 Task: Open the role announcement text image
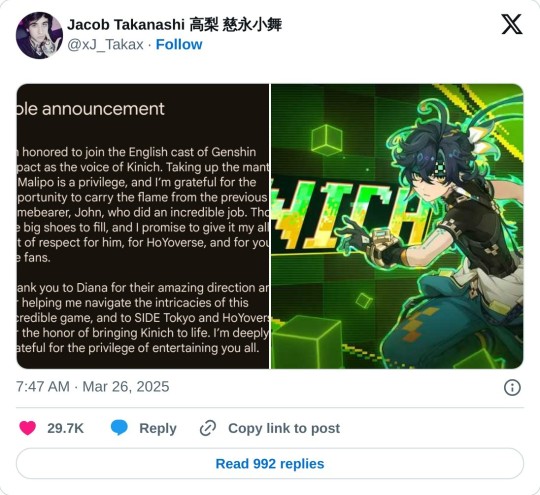coord(143,226)
